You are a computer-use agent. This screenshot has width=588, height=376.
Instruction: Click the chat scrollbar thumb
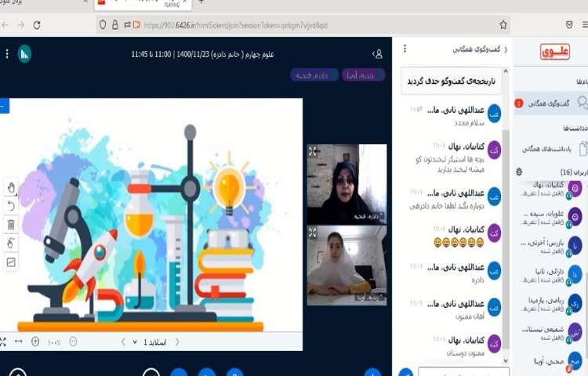tap(506, 239)
